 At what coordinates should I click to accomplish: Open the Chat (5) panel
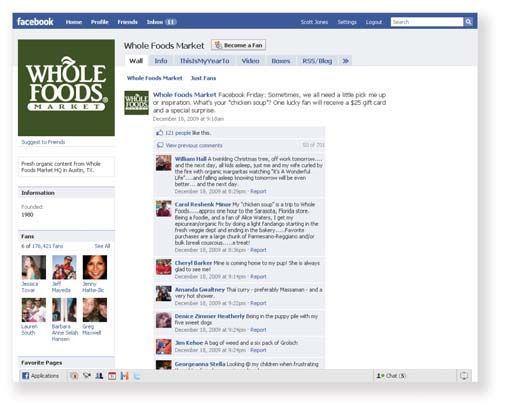pyautogui.click(x=391, y=376)
